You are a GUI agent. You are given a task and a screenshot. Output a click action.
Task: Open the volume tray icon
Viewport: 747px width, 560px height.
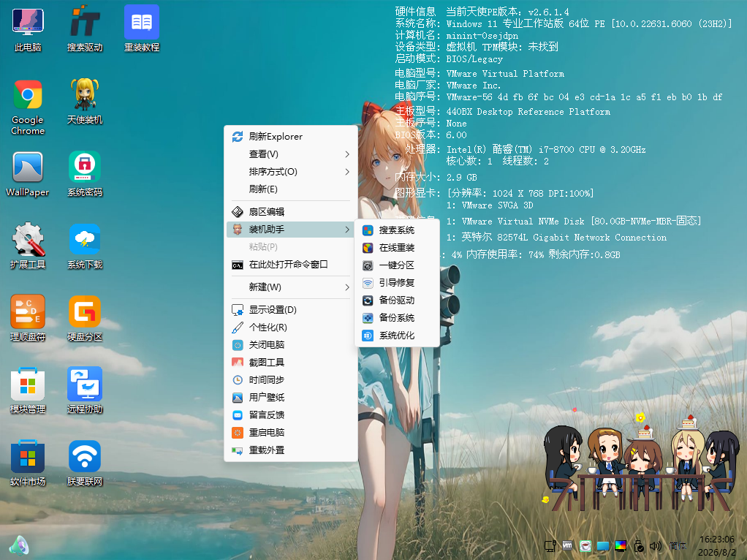point(656,545)
